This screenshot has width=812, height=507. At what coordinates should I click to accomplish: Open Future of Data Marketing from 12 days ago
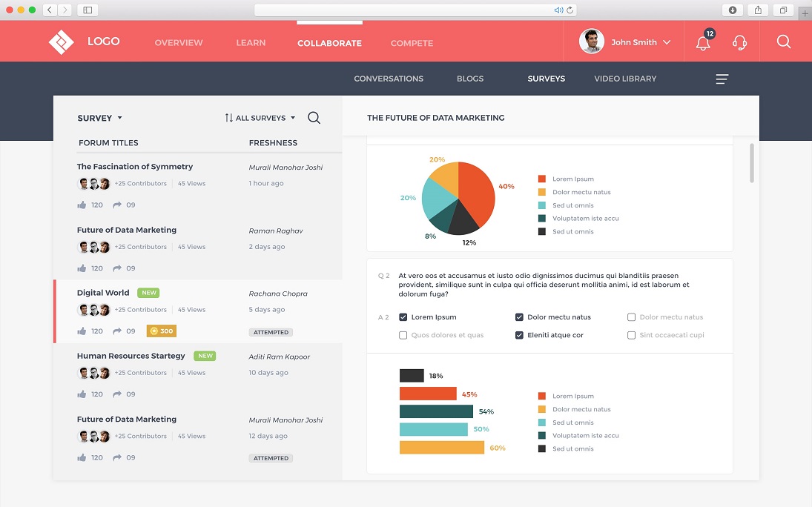click(x=126, y=419)
